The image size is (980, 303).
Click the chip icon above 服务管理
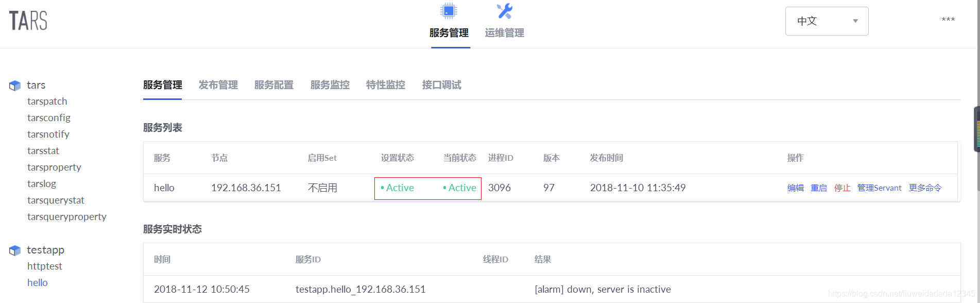(x=449, y=11)
